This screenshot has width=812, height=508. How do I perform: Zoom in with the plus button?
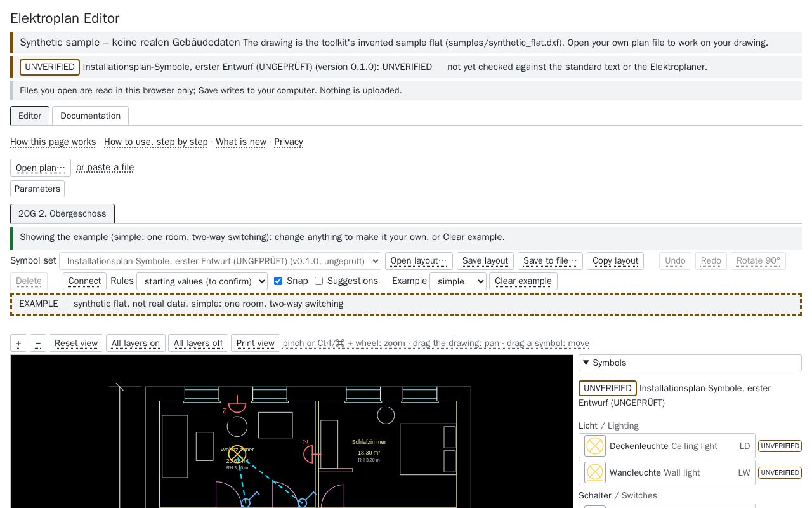[18, 344]
